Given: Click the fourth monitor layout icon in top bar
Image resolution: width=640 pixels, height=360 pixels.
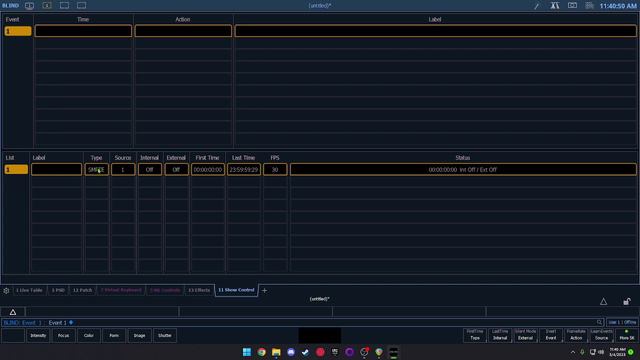Looking at the screenshot, I should click(82, 6).
